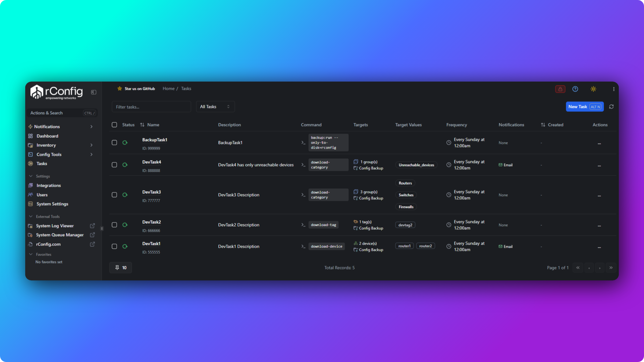The height and width of the screenshot is (362, 644).
Task: Open the Actions & Search box
Action: click(62, 113)
